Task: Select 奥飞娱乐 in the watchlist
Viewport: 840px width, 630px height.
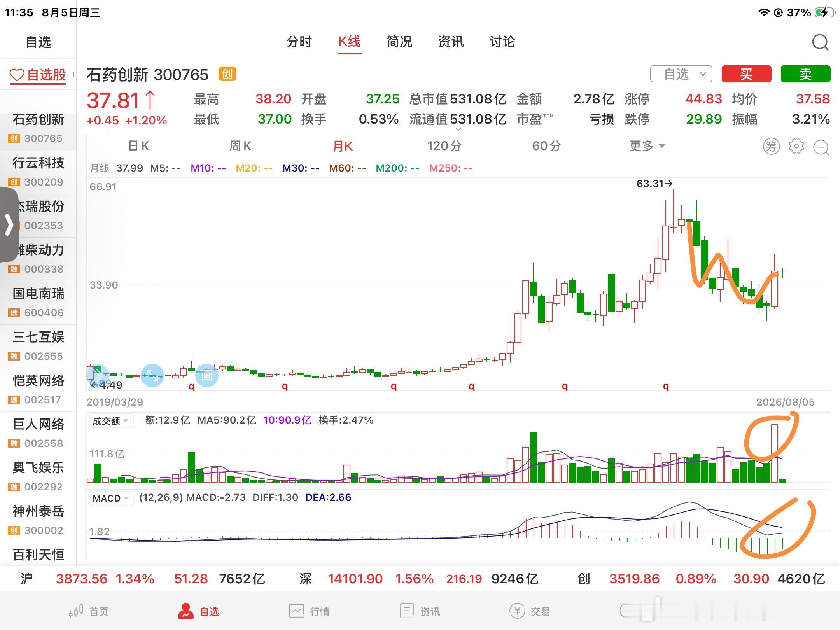Action: point(38,477)
